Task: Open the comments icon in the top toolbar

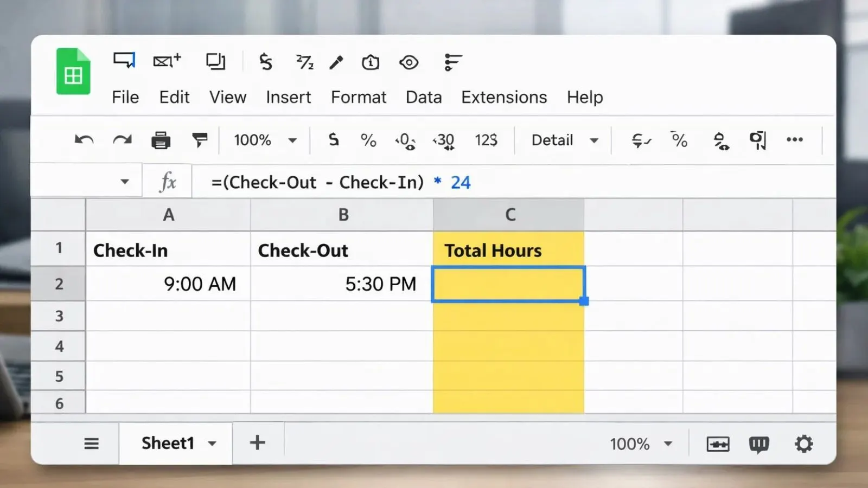Action: click(x=124, y=61)
